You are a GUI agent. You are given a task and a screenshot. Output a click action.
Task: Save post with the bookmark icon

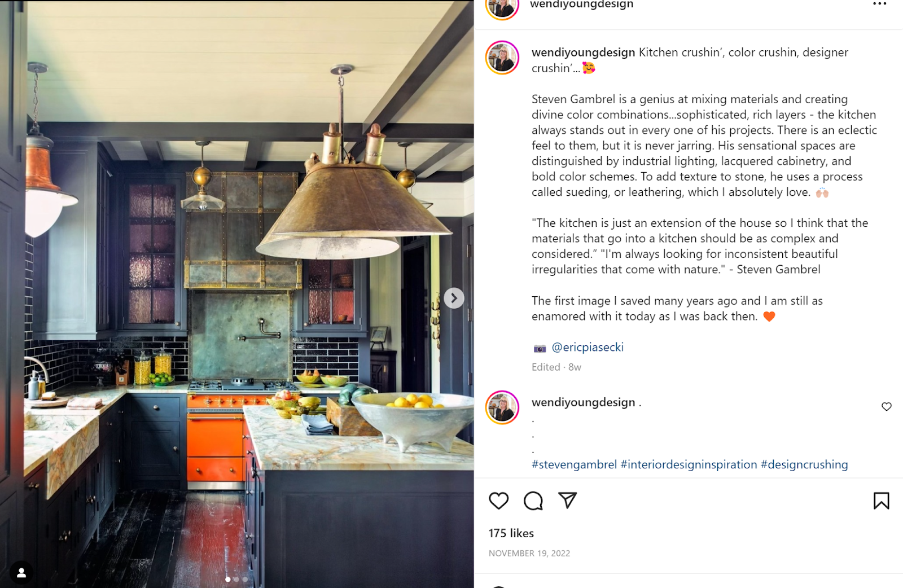pos(881,501)
